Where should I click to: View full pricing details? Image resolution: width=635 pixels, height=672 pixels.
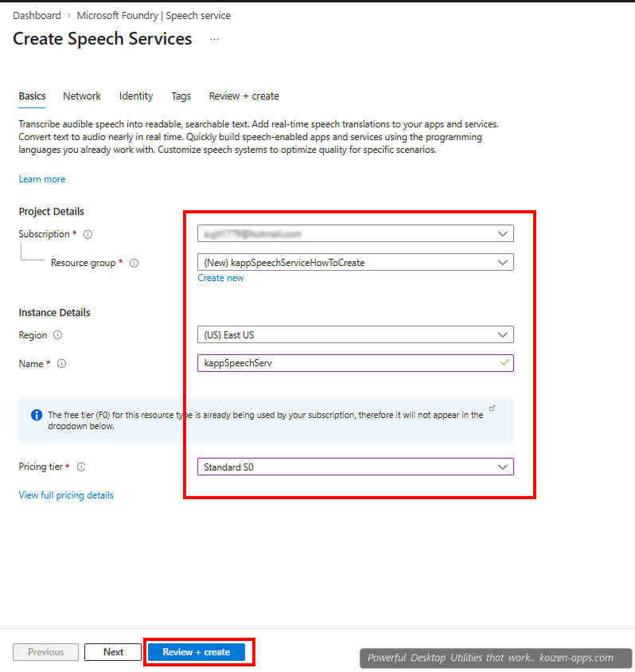66,494
